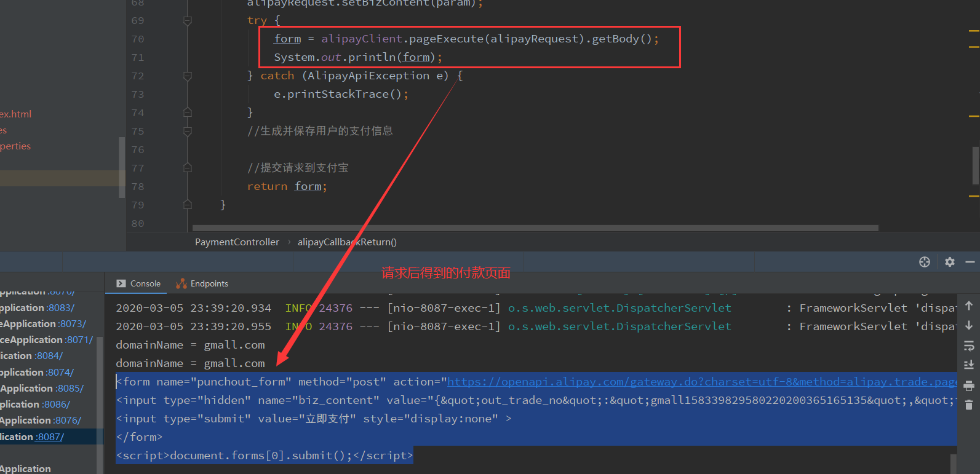The image size is (980, 474).
Task: Switch to the Endpoints tab
Action: [x=202, y=283]
